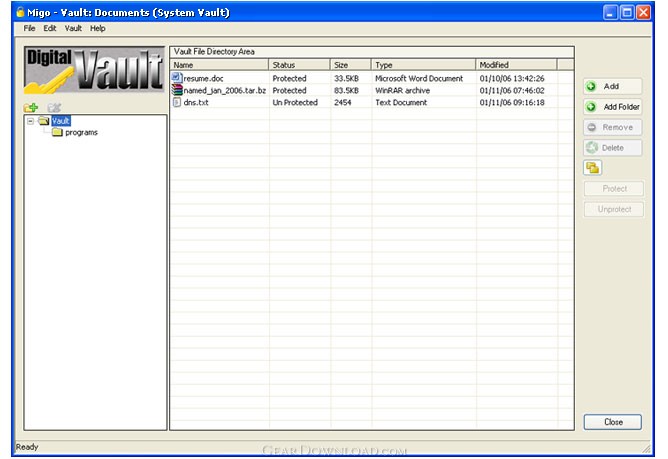Click the grayed rename folder icon

click(54, 107)
